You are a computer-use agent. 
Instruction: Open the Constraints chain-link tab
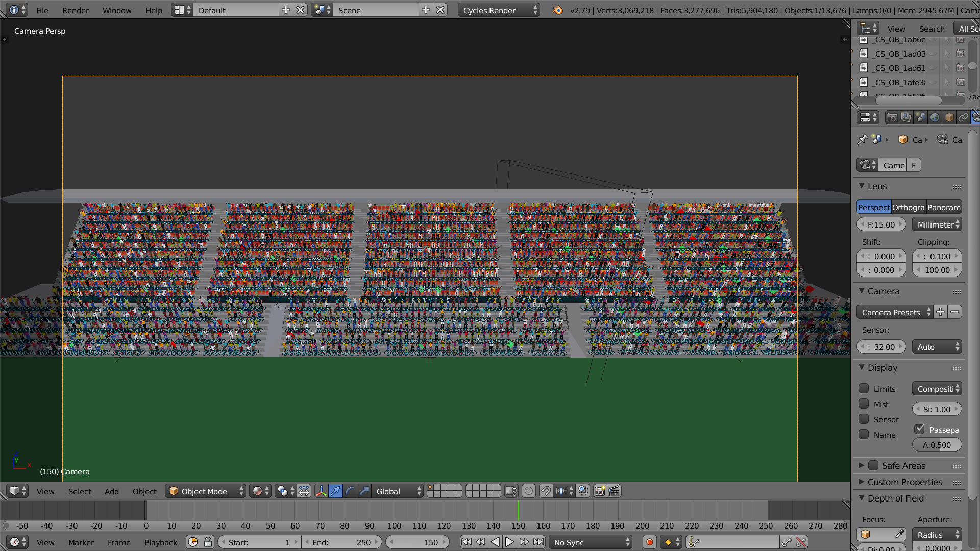[x=963, y=118]
